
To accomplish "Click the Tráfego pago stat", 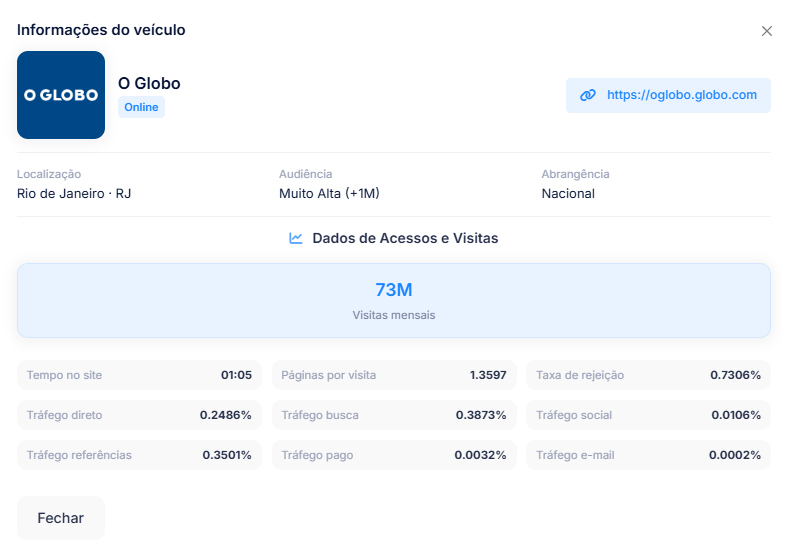I will [394, 455].
